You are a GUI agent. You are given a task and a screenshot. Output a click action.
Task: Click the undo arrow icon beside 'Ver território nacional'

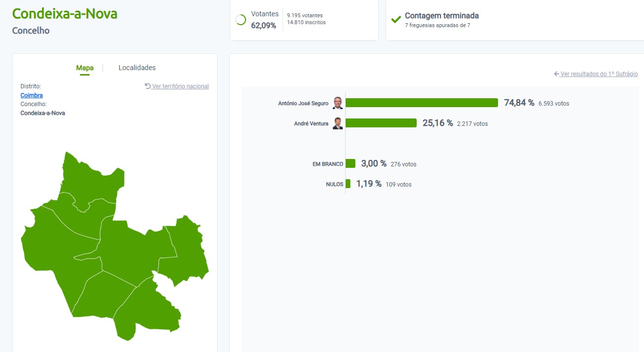coord(147,86)
